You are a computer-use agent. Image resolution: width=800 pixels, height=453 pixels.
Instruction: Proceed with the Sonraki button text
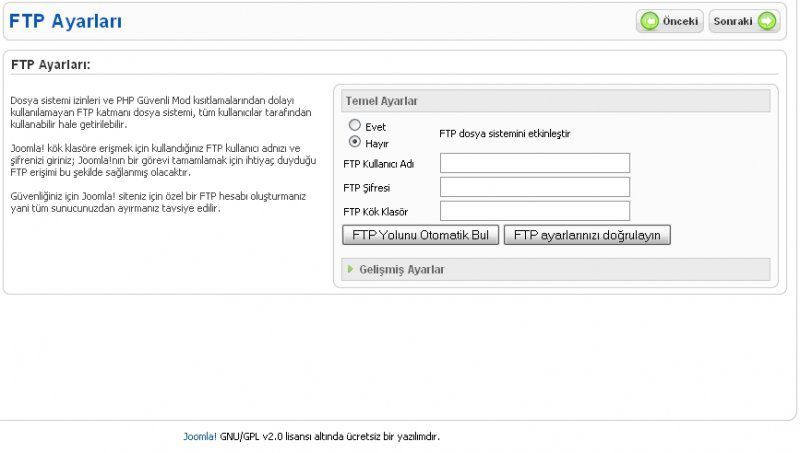click(x=732, y=21)
